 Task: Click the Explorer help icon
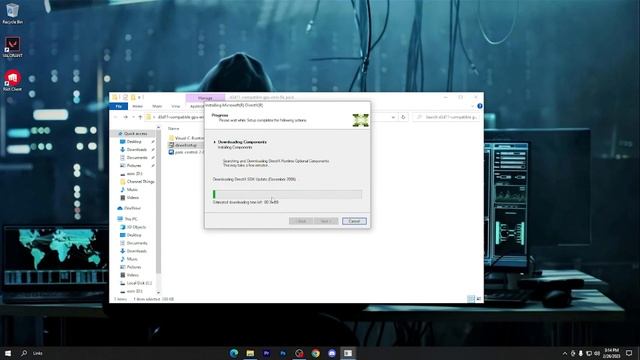coord(480,106)
